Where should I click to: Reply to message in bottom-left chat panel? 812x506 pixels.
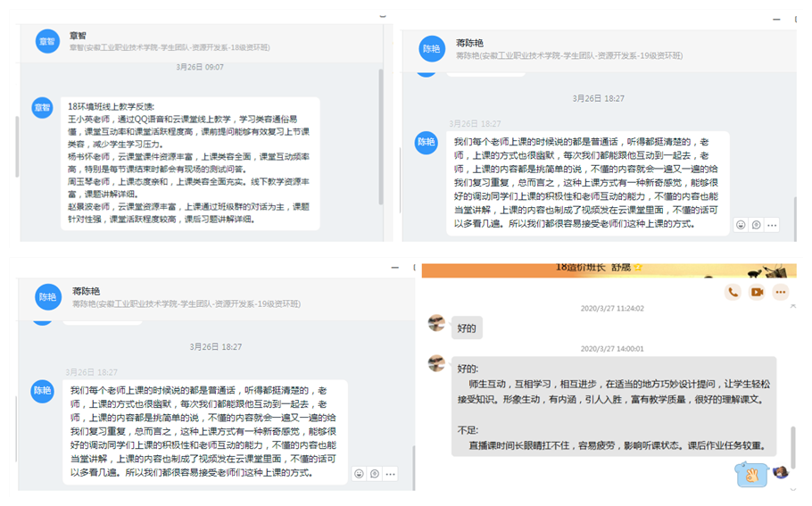[375, 474]
